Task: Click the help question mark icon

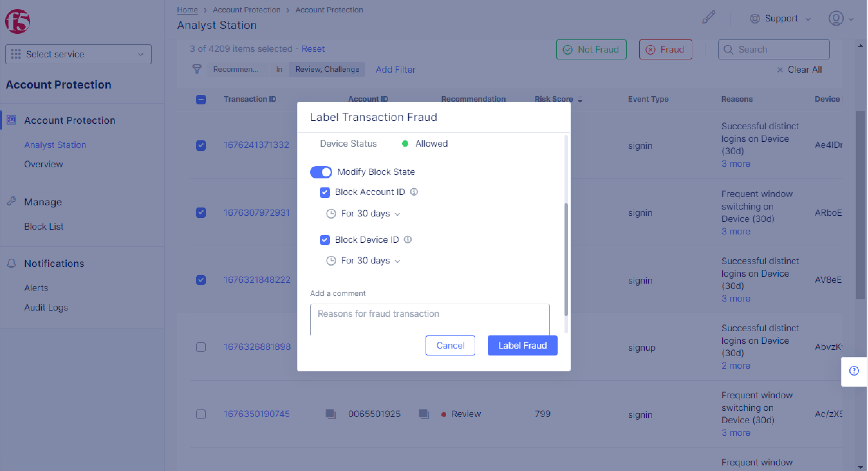Action: (x=854, y=371)
